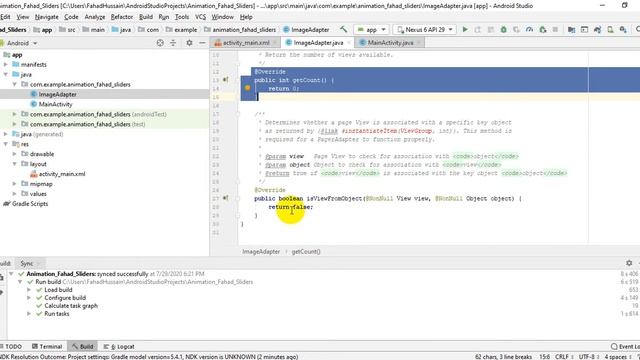This screenshot has height=360, width=640.
Task: Click Sync Project with Gradle Files icon
Action: coord(597,29)
